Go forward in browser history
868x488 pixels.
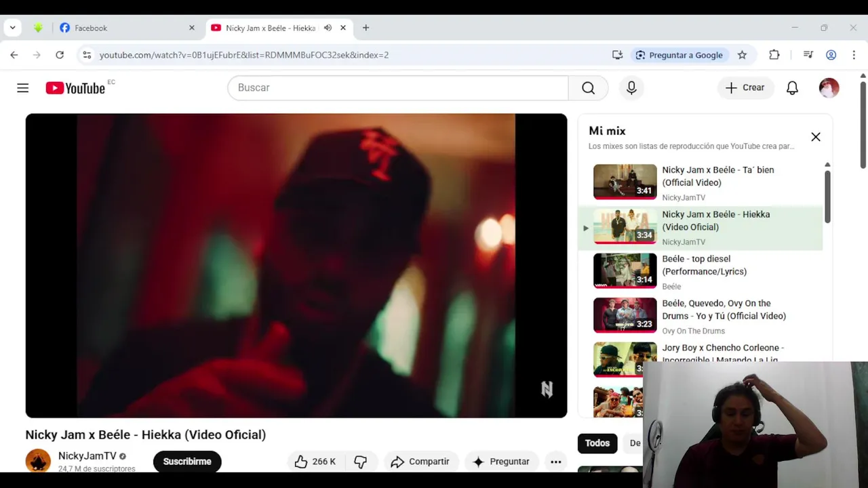tap(37, 55)
